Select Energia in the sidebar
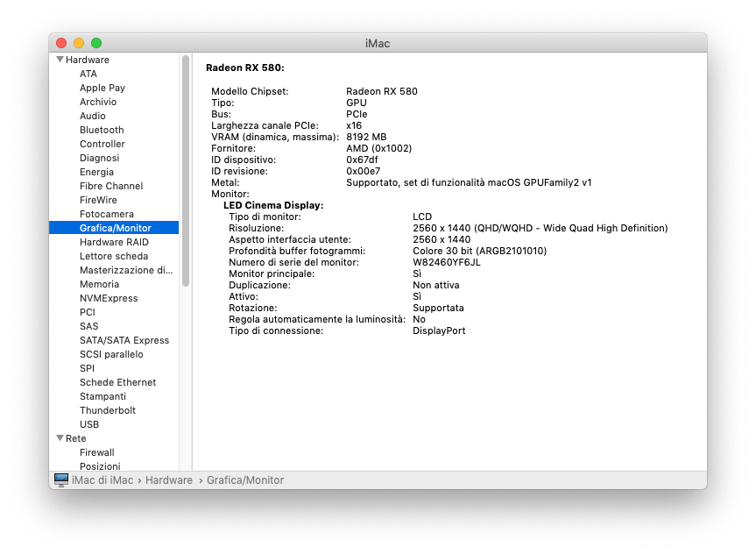Screen dimensions: 756x554 click(x=96, y=172)
